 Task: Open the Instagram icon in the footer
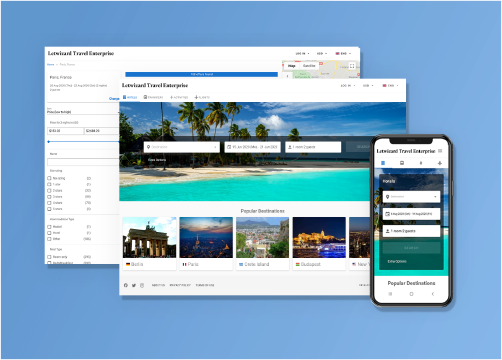(142, 285)
